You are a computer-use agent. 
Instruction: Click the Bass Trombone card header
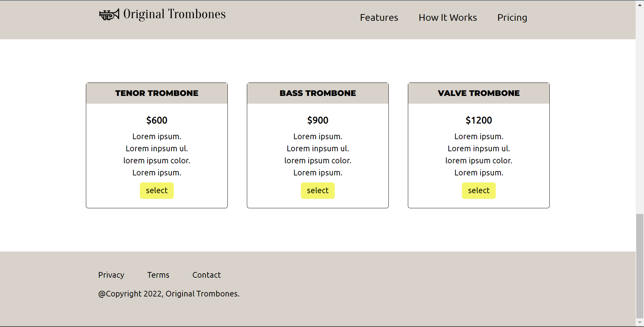point(318,93)
